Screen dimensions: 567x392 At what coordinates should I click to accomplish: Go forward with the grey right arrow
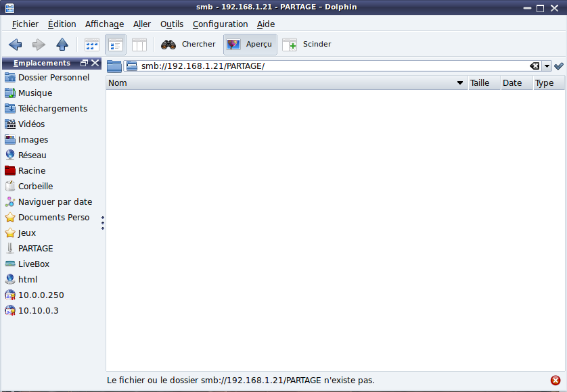click(x=39, y=45)
